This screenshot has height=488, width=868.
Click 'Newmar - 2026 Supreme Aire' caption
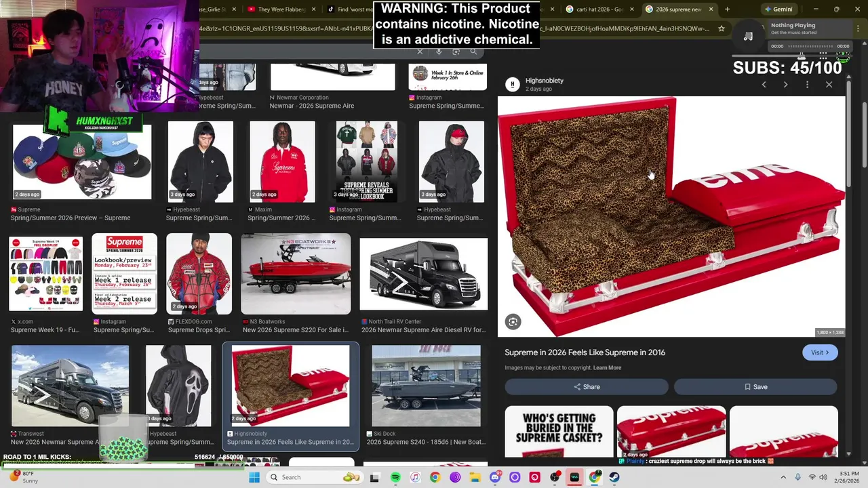[x=312, y=106]
